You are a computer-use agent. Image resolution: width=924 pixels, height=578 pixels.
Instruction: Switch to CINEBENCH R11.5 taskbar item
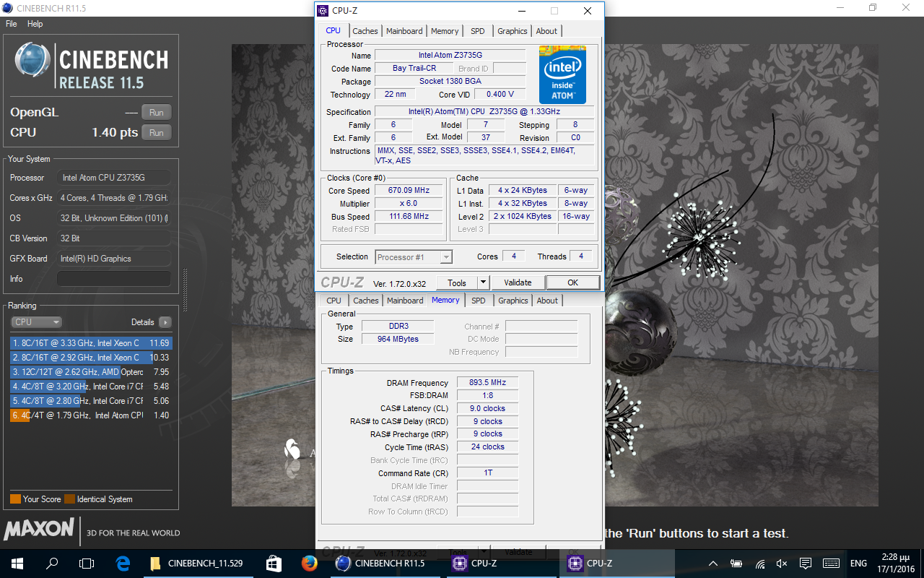point(386,564)
